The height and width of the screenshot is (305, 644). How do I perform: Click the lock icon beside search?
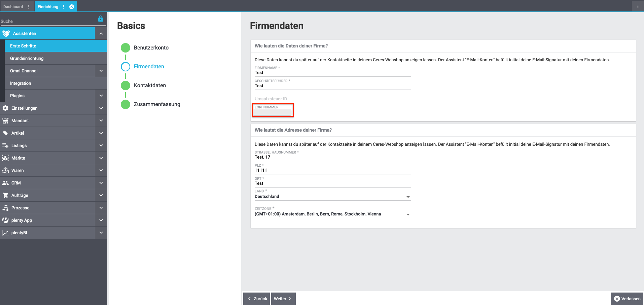[100, 19]
